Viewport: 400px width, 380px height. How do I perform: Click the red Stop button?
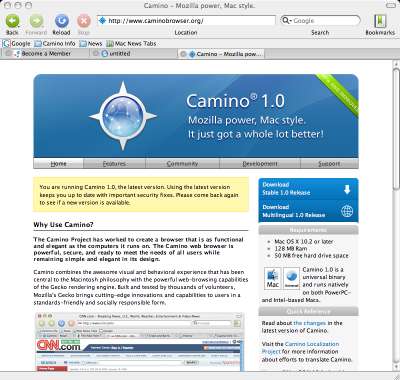[x=84, y=22]
